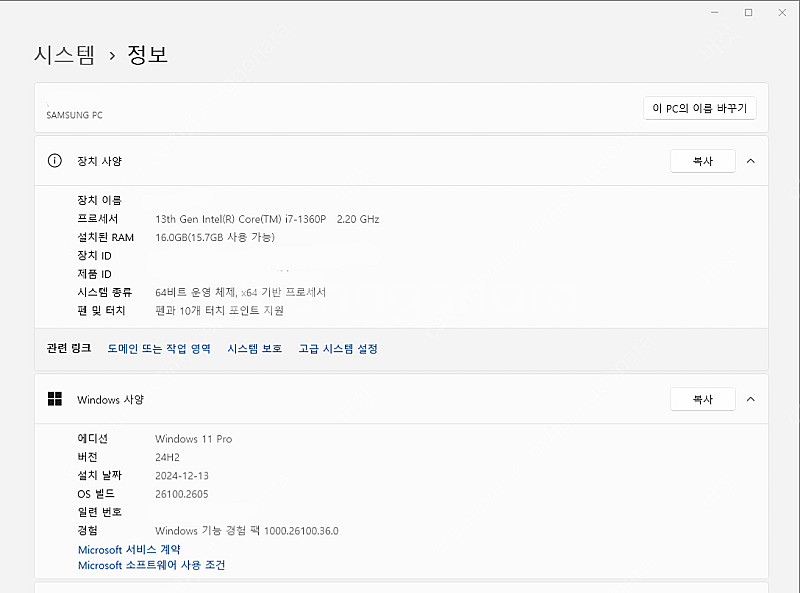Collapse the Windows 사양 section chevron
The width and height of the screenshot is (800, 593).
(x=751, y=399)
